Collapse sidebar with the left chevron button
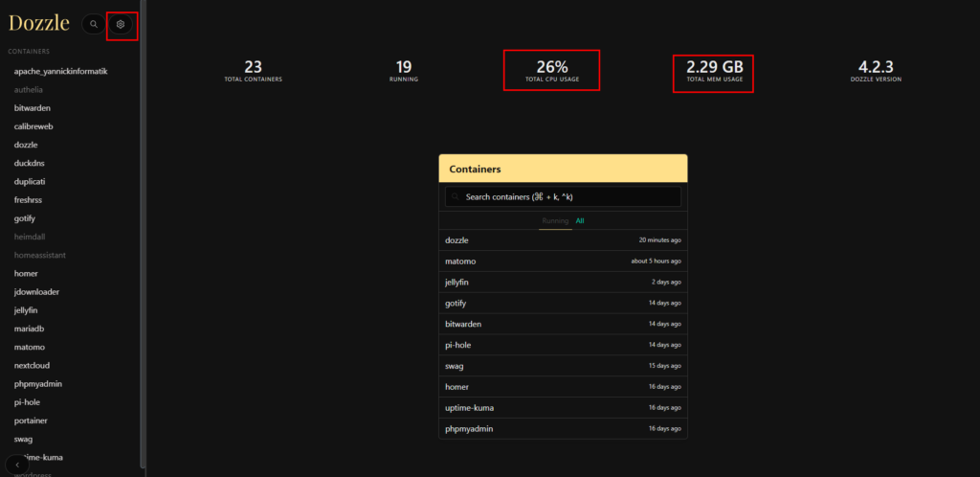This screenshot has width=980, height=477. click(x=17, y=466)
